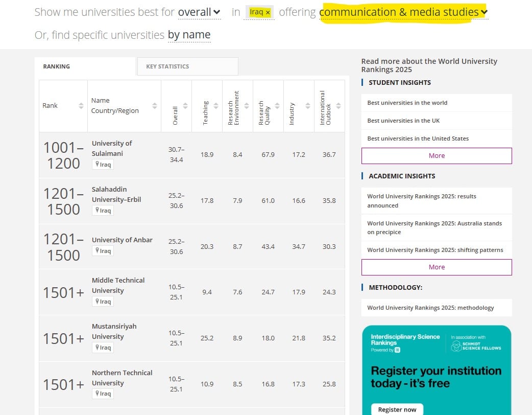The image size is (532, 415).
Task: Switch to the Key Statistics tab
Action: coord(187,66)
